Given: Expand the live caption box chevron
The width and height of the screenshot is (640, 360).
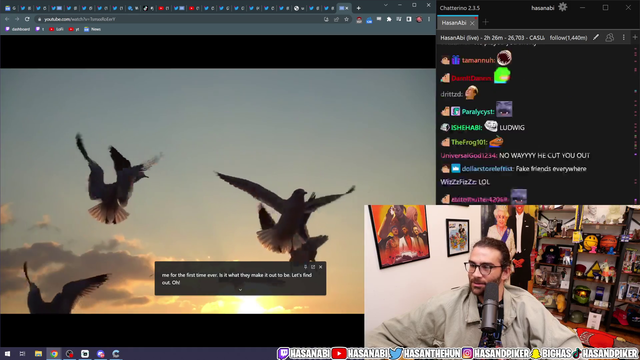Looking at the screenshot, I should tap(240, 289).
